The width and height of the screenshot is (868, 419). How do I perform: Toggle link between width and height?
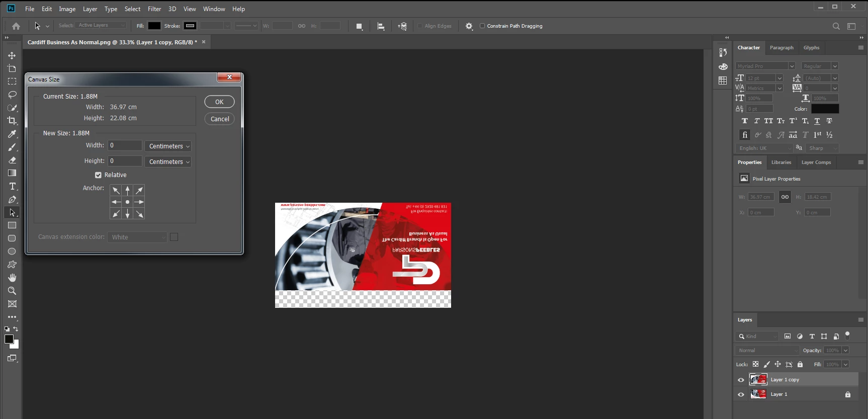(x=785, y=197)
